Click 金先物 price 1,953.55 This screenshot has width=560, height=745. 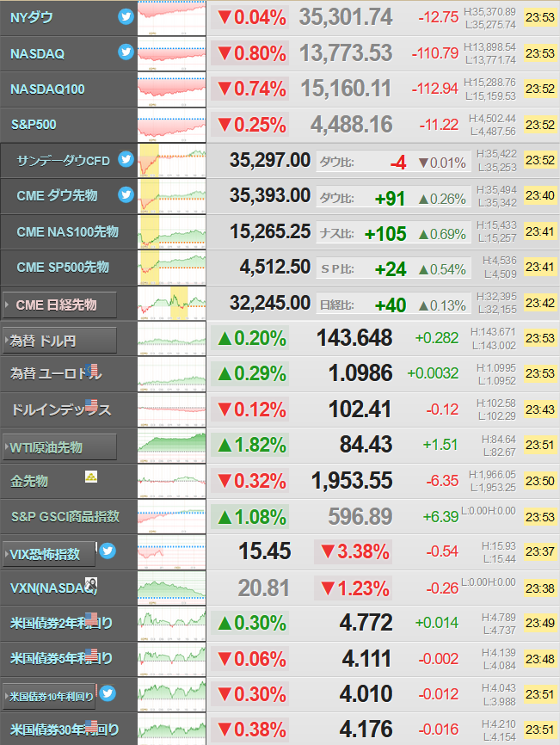pyautogui.click(x=352, y=480)
